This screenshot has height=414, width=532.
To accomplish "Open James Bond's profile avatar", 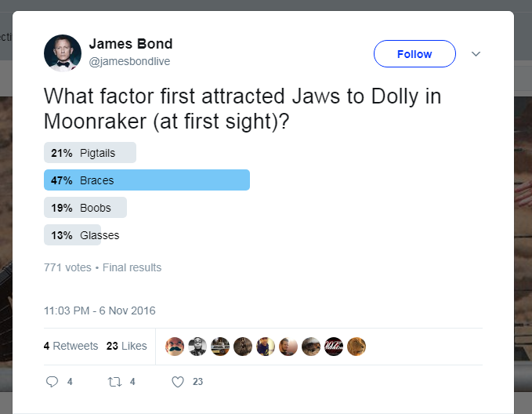I will pyautogui.click(x=63, y=53).
